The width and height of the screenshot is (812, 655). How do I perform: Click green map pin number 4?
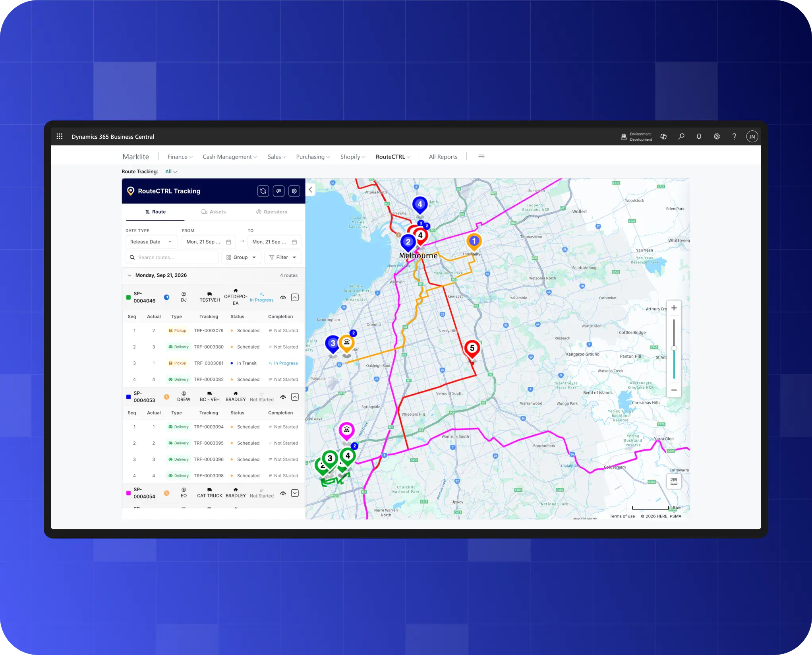click(x=348, y=456)
